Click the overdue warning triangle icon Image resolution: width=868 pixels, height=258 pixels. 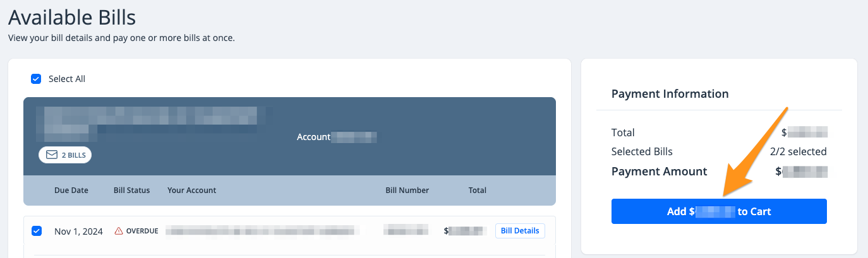pyautogui.click(x=119, y=231)
